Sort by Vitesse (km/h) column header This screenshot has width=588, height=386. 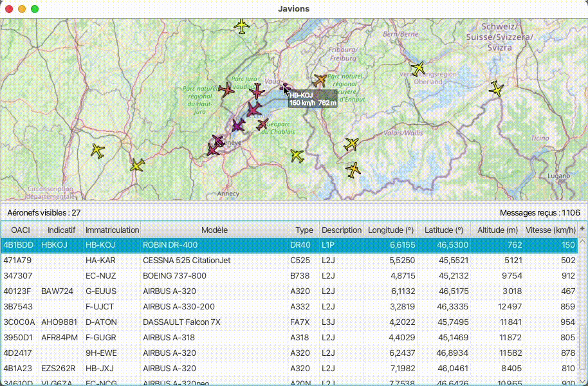551,230
